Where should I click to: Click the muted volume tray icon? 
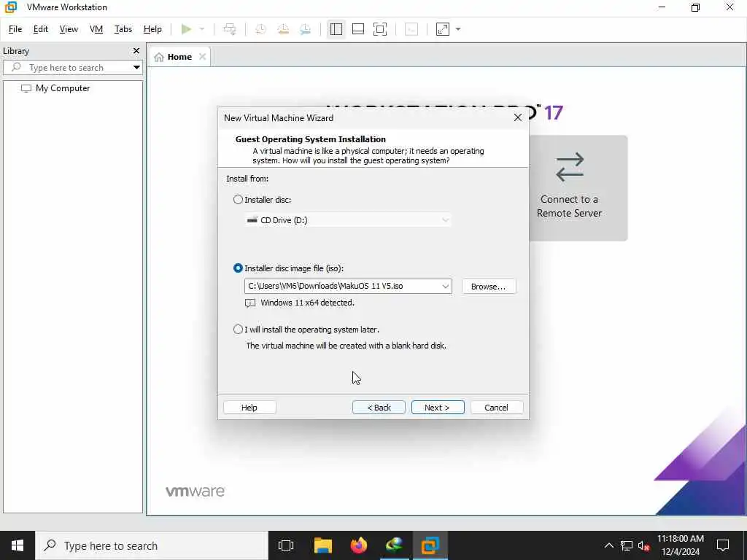(643, 545)
